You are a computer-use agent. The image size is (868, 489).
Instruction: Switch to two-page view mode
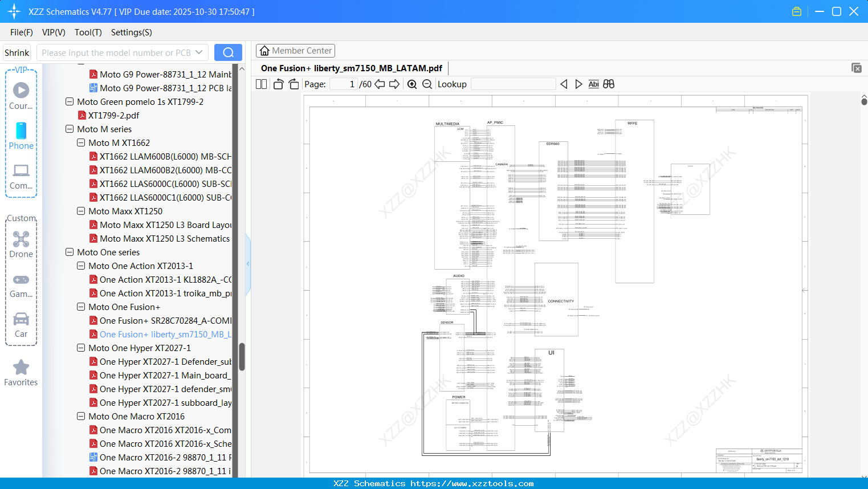(x=260, y=84)
